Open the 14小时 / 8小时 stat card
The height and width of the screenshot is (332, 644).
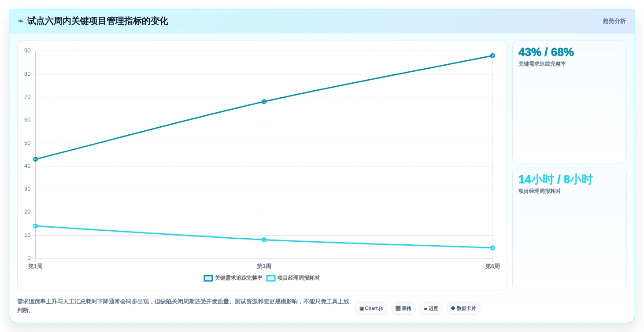(570, 229)
